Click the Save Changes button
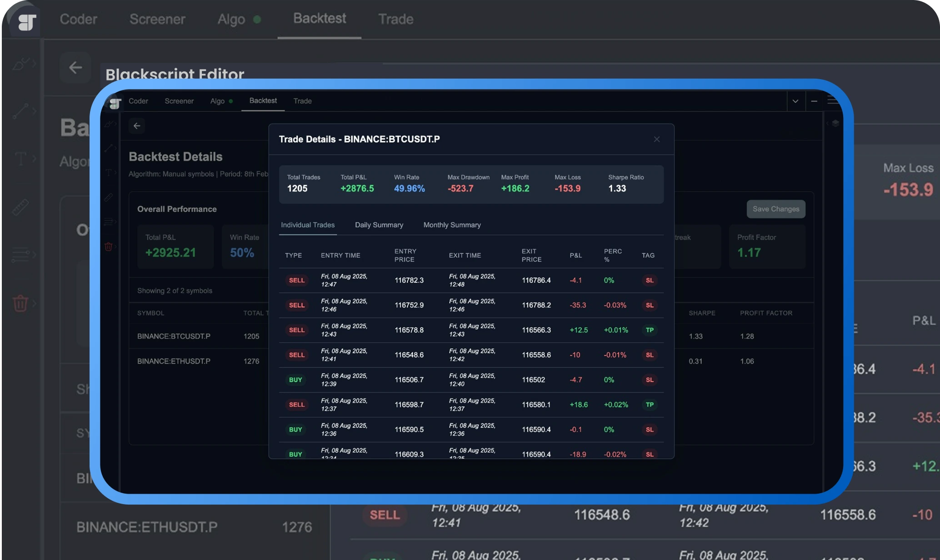940x560 pixels. [775, 209]
